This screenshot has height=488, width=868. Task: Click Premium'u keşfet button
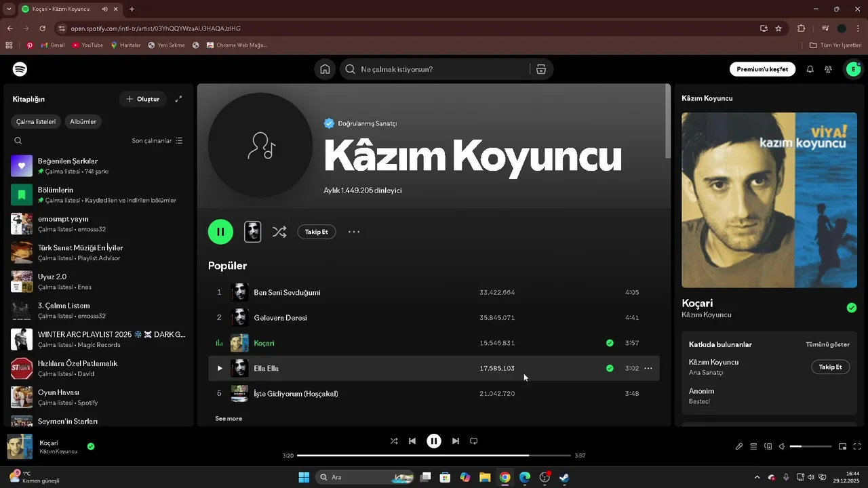(x=762, y=69)
